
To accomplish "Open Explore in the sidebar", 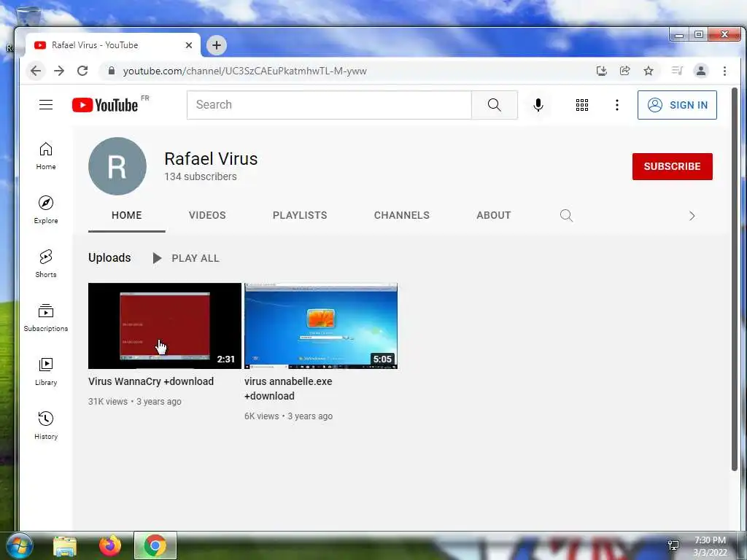I will tap(46, 210).
